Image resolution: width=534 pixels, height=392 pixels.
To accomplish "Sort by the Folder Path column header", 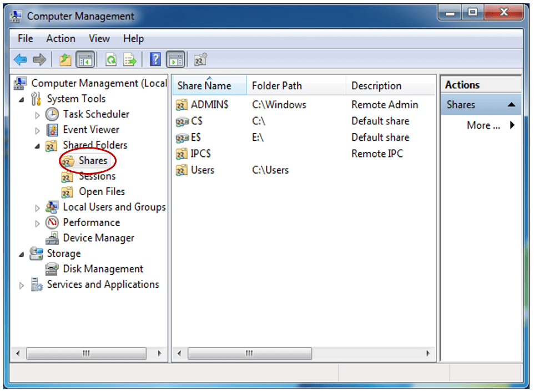I will tap(296, 85).
